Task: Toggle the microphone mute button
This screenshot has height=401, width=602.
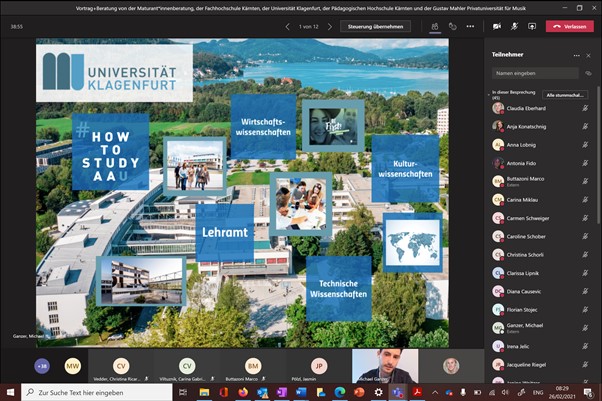Action: click(514, 27)
